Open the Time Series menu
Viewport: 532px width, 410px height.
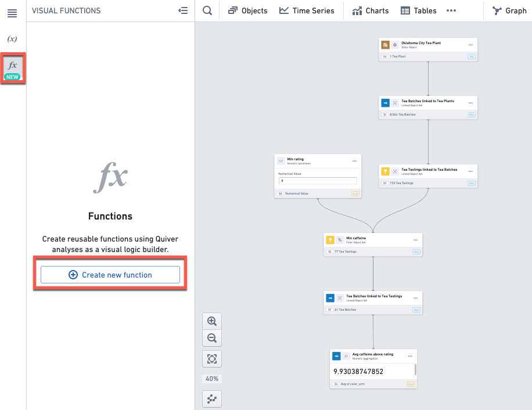pos(307,11)
